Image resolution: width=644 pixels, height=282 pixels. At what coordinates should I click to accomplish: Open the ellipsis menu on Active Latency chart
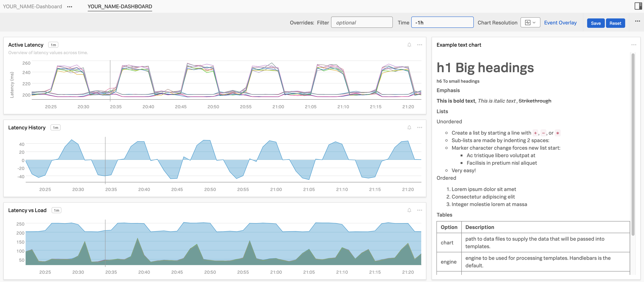(420, 45)
